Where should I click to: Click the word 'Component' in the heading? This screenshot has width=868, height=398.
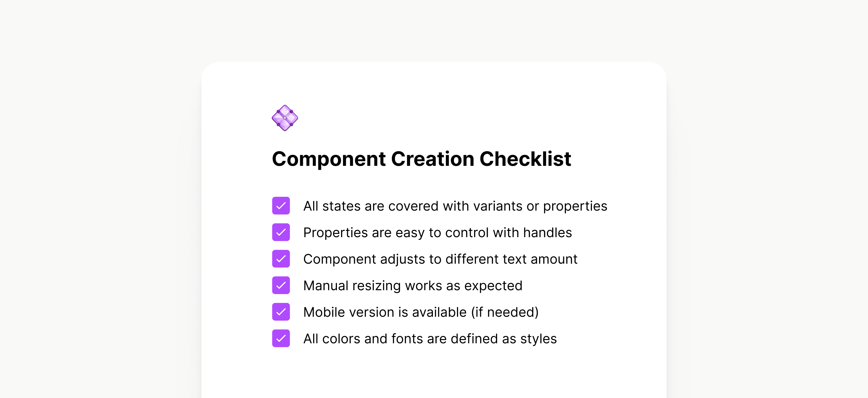tap(329, 159)
